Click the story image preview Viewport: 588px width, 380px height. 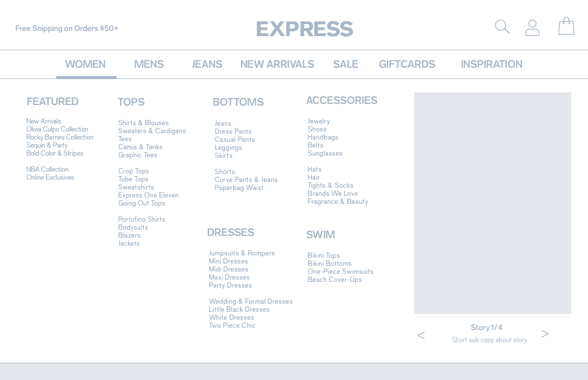492,203
